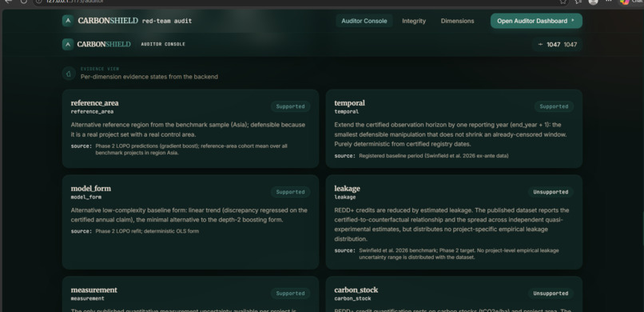Click leakage source 'Swinfield et al. 2026 benchmark' text
The height and width of the screenshot is (312, 644).
click(459, 254)
